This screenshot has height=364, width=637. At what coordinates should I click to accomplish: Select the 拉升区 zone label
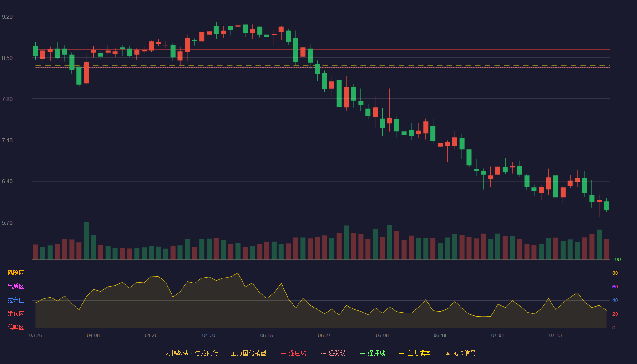pos(15,300)
